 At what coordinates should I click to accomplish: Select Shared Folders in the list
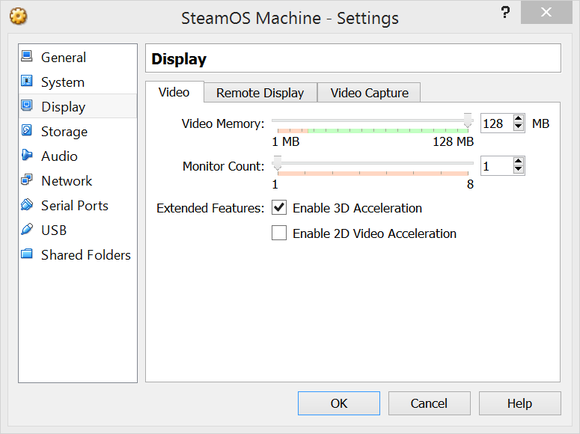[78, 255]
